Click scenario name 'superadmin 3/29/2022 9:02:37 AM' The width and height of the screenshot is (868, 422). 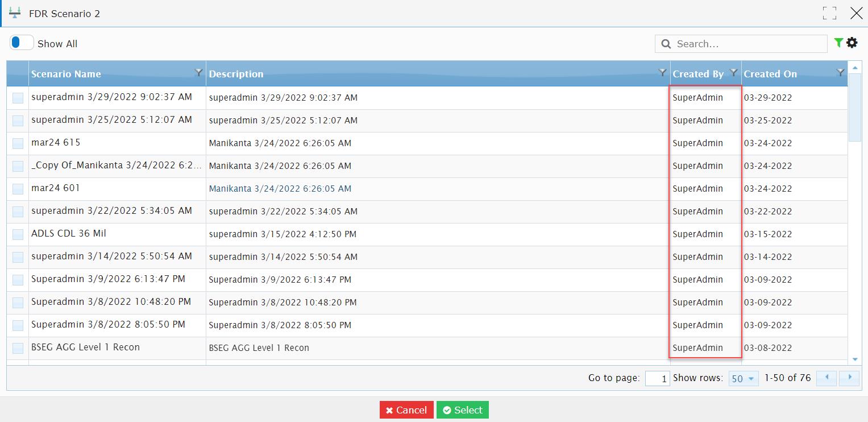pyautogui.click(x=112, y=97)
